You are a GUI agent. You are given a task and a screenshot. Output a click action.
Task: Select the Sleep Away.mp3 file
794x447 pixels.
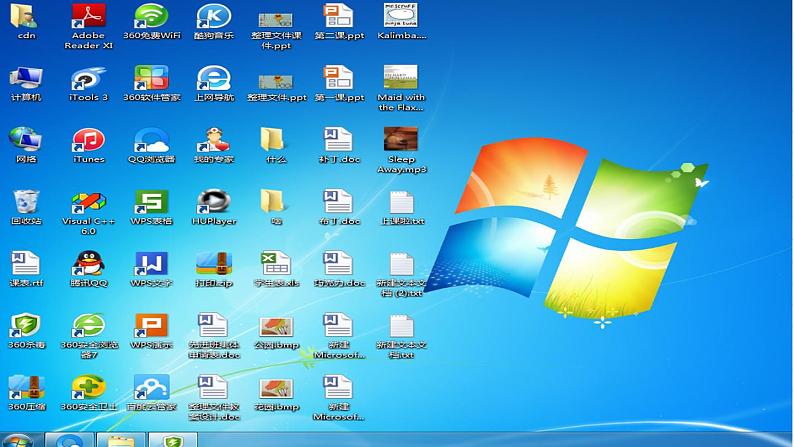(x=401, y=150)
